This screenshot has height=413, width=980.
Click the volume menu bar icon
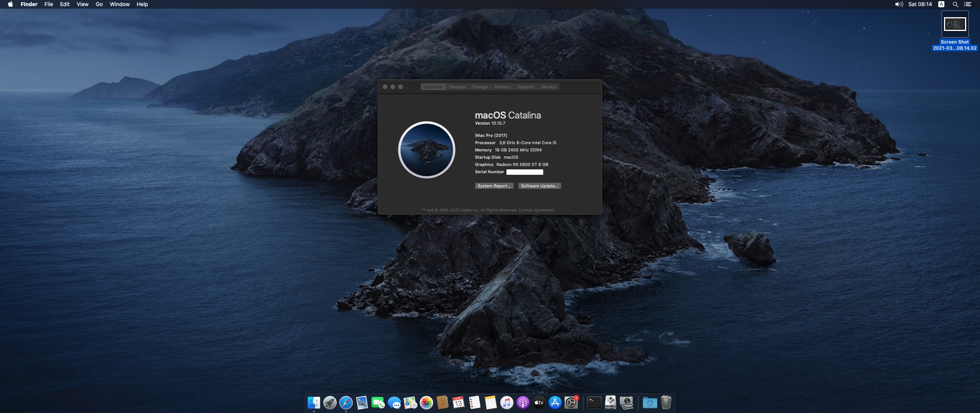coord(898,4)
